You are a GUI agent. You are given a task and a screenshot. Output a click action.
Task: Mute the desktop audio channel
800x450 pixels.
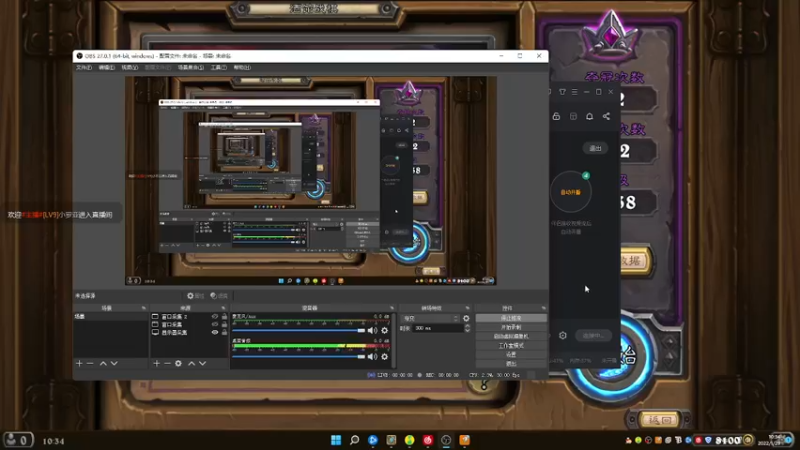tap(372, 357)
